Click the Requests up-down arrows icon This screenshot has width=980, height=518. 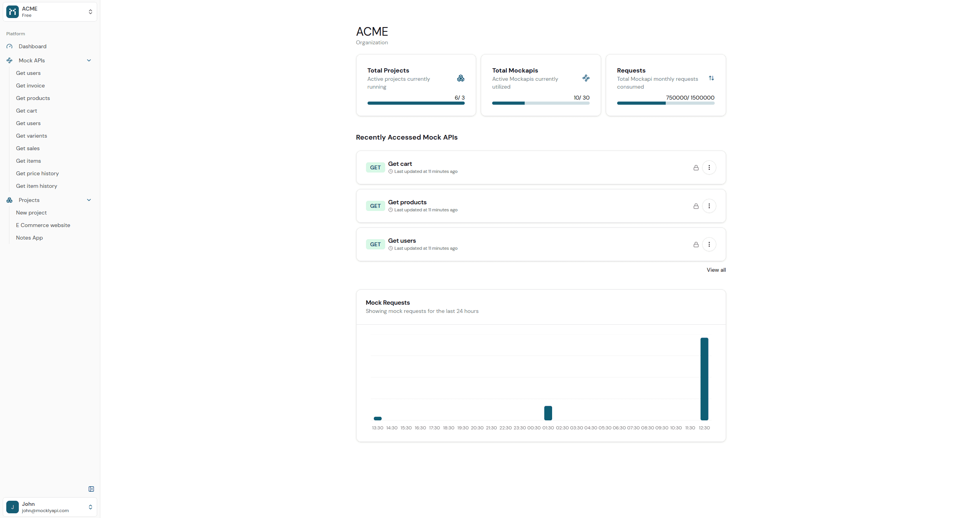click(711, 78)
